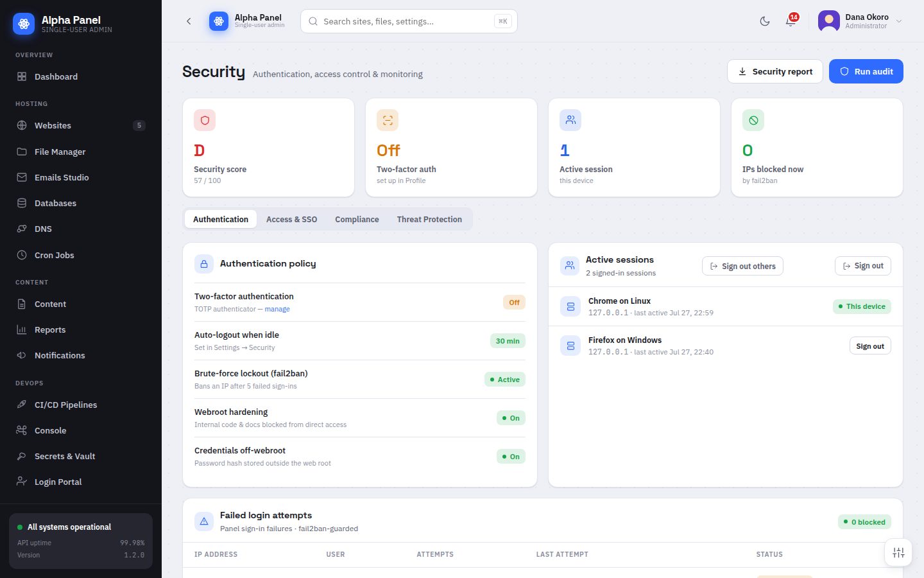Click the Chrome on Linux device icon
924x578 pixels.
(x=570, y=306)
